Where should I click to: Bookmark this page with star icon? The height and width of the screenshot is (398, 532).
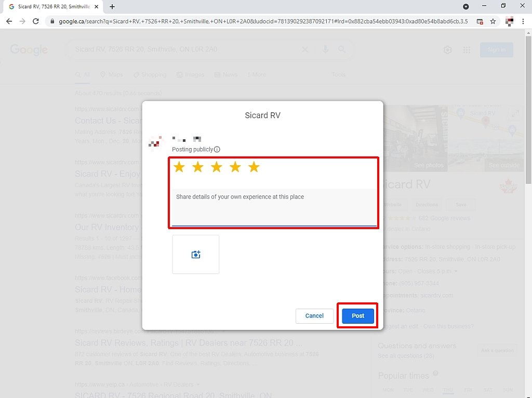point(493,21)
